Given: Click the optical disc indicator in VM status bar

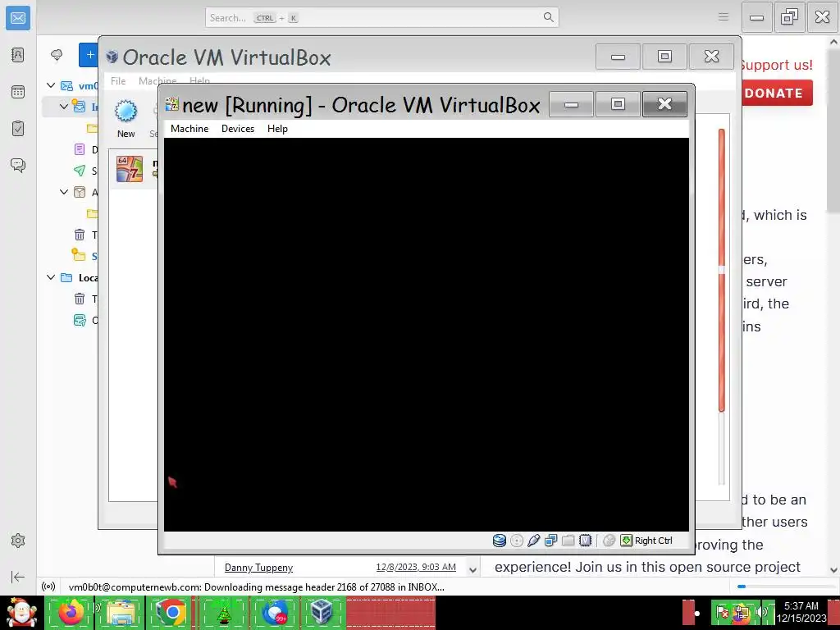Looking at the screenshot, I should (517, 541).
